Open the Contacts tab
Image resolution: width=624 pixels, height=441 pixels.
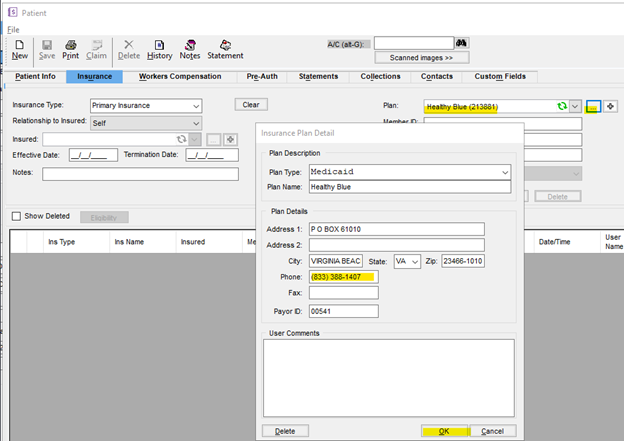coord(437,76)
